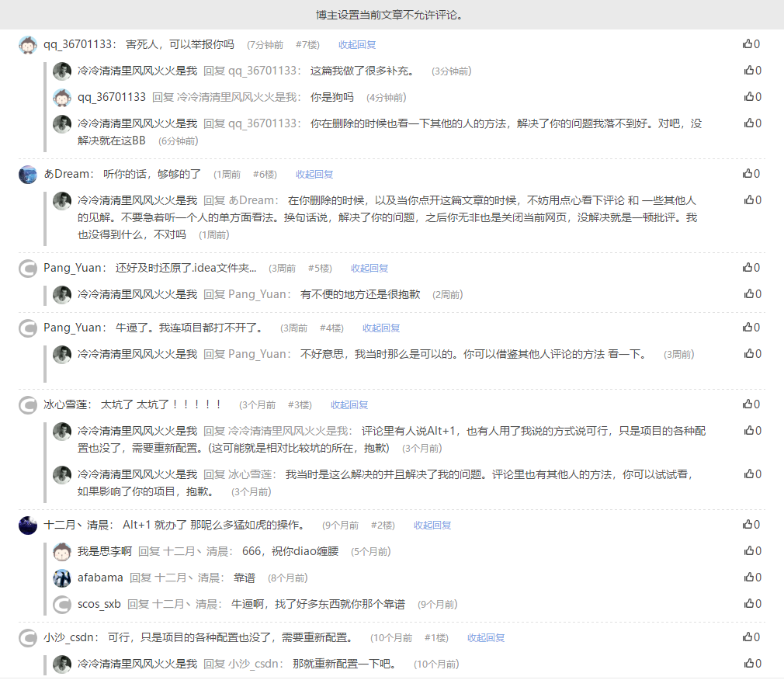This screenshot has width=784, height=687.
Task: Open 小沙_csdn's profile via username
Action: (x=68, y=637)
